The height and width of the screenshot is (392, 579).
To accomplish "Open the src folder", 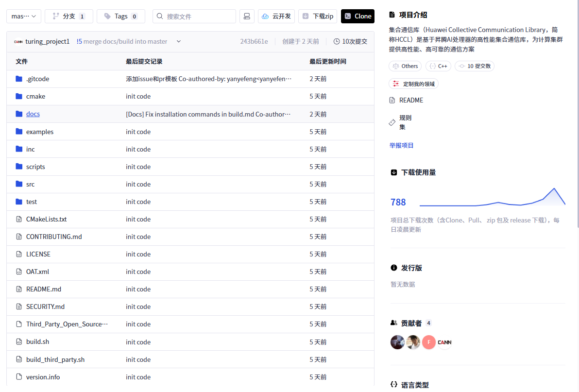I will point(30,184).
